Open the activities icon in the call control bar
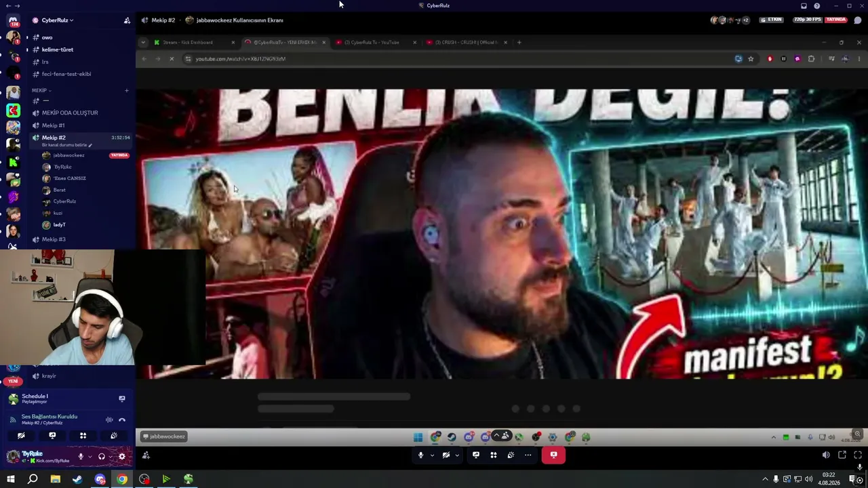The width and height of the screenshot is (868, 488). pos(494,455)
